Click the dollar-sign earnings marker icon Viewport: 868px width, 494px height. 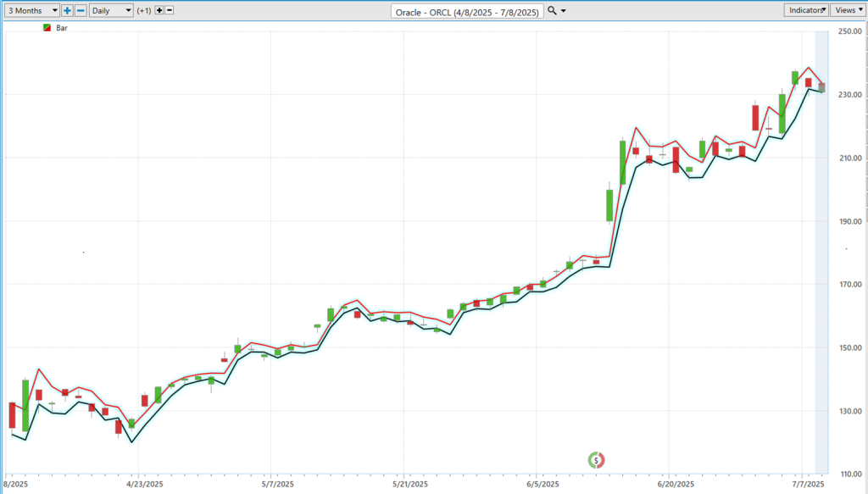coord(596,460)
